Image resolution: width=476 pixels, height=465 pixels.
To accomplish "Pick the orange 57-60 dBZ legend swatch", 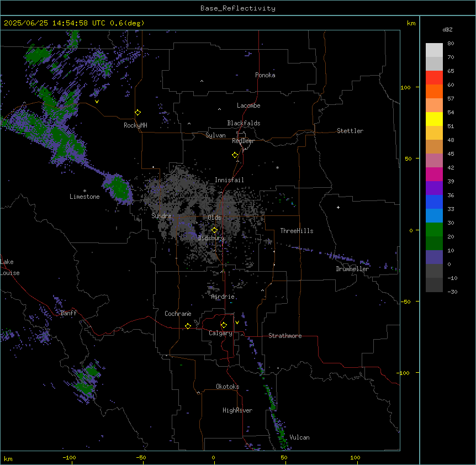I will tap(434, 91).
